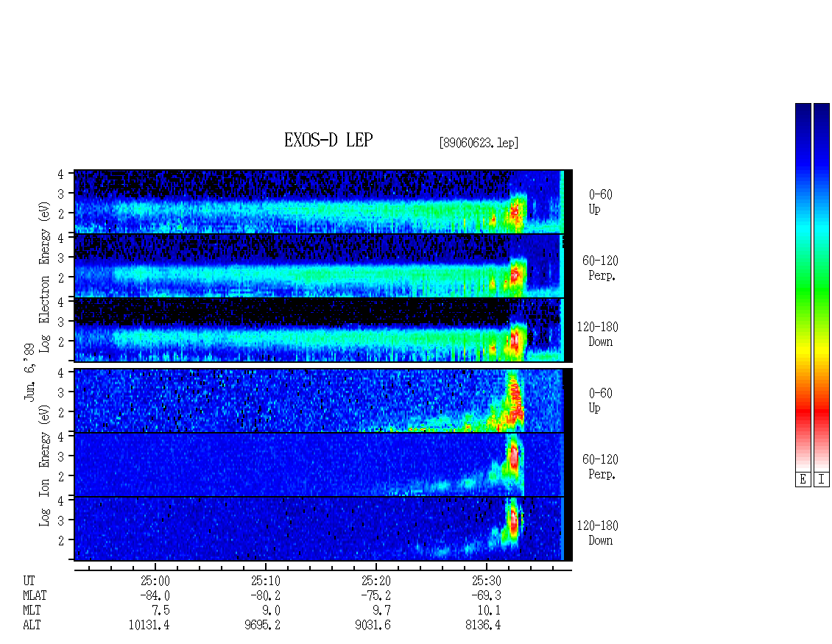Select the 10131.4 altitude value
The image size is (832, 644).
pos(149,626)
